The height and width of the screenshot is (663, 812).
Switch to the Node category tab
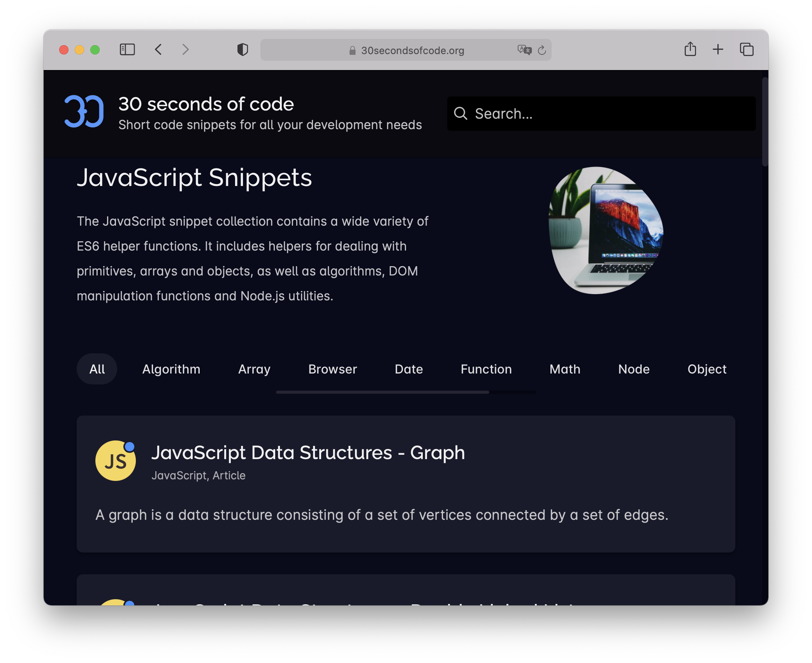pos(633,369)
